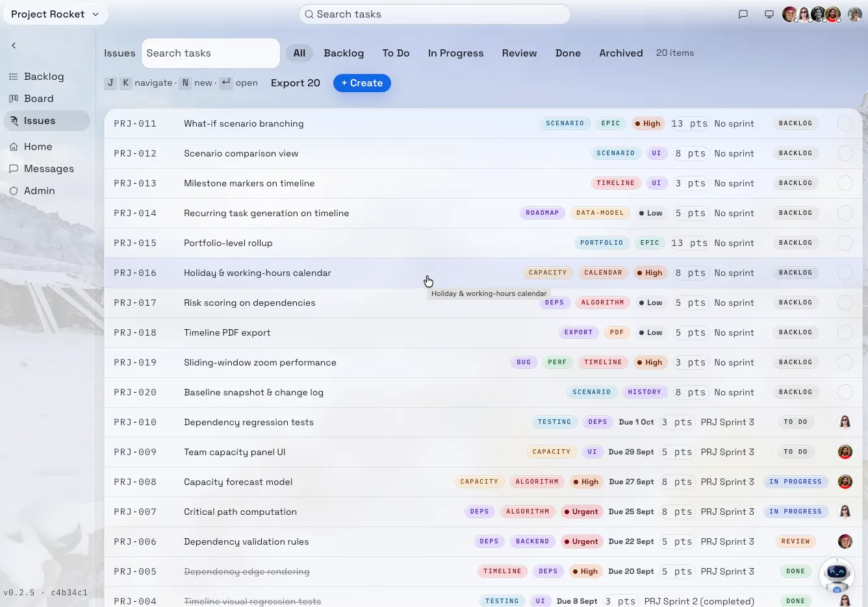The image size is (868, 607).
Task: Select the All filter tab
Action: tap(299, 53)
